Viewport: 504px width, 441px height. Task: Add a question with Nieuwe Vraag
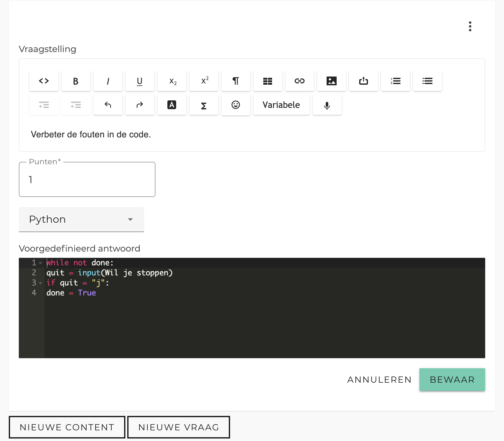coord(179,427)
